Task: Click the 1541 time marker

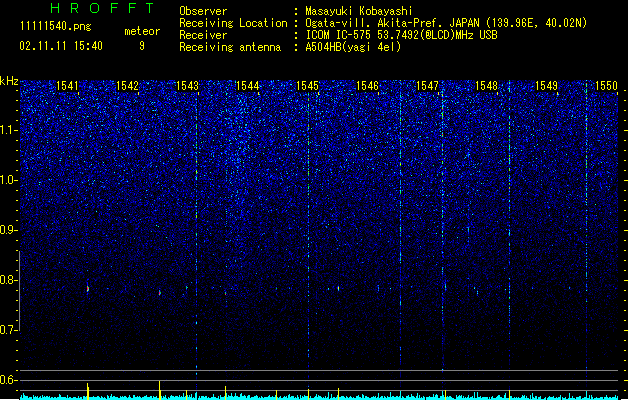Action: 67,86
